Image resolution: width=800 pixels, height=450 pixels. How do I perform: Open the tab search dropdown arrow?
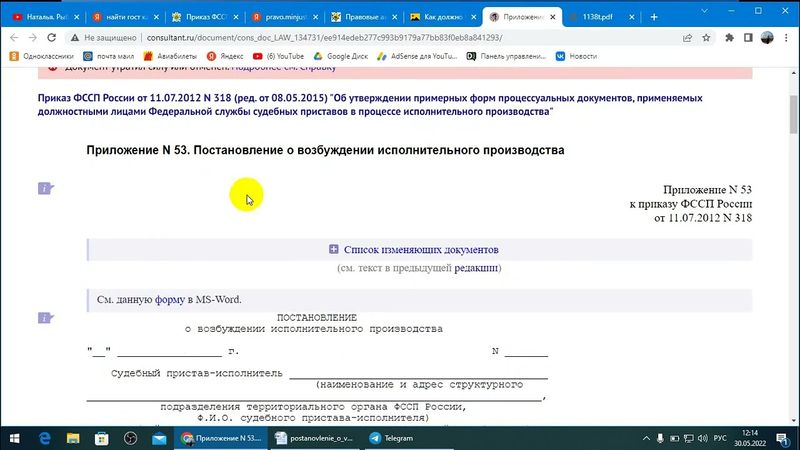click(704, 11)
